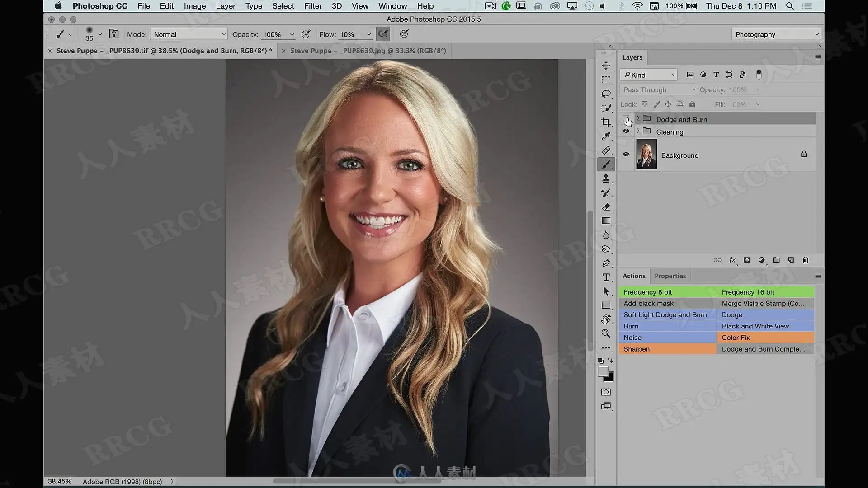868x488 pixels.
Task: Open the Window menu
Action: [392, 6]
